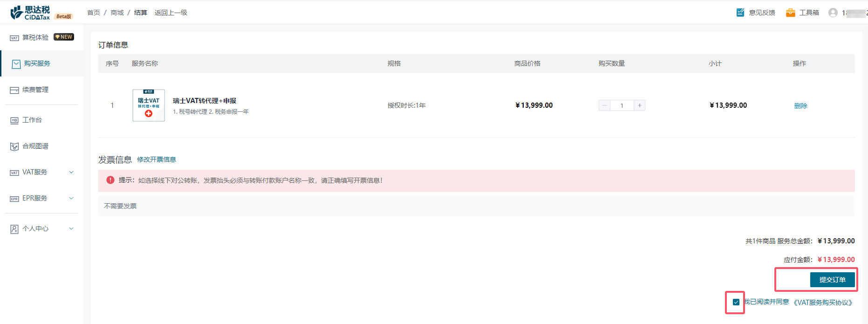Image resolution: width=868 pixels, height=324 pixels.
Task: Click the user avatar icon
Action: point(833,13)
